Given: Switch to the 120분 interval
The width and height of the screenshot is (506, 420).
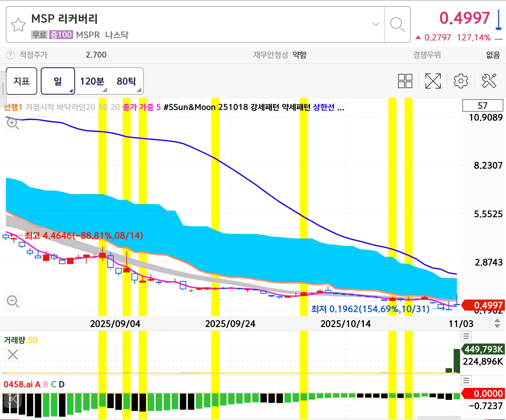Looking at the screenshot, I should [92, 81].
